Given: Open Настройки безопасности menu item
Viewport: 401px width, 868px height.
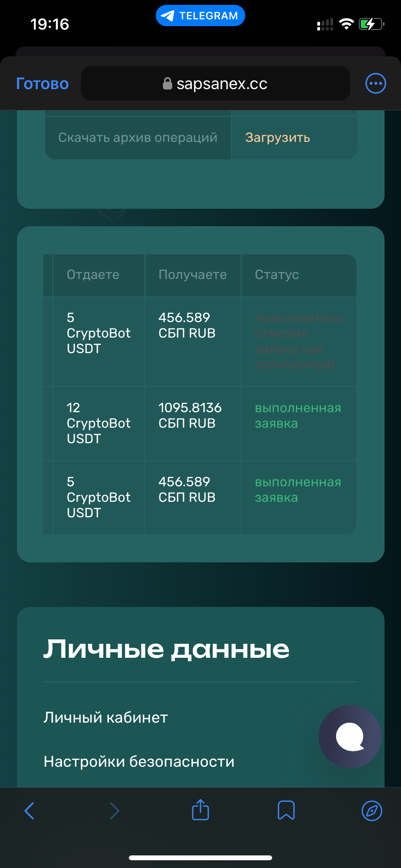Looking at the screenshot, I should click(x=139, y=761).
